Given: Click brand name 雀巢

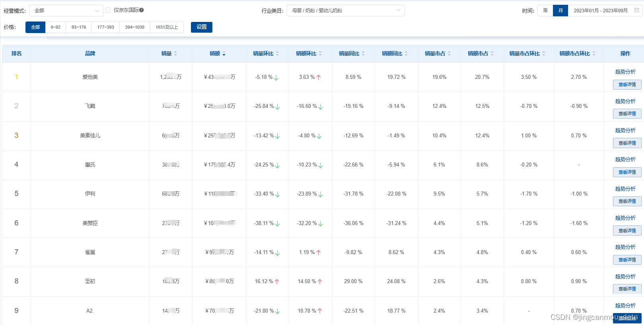Looking at the screenshot, I should (x=90, y=252).
